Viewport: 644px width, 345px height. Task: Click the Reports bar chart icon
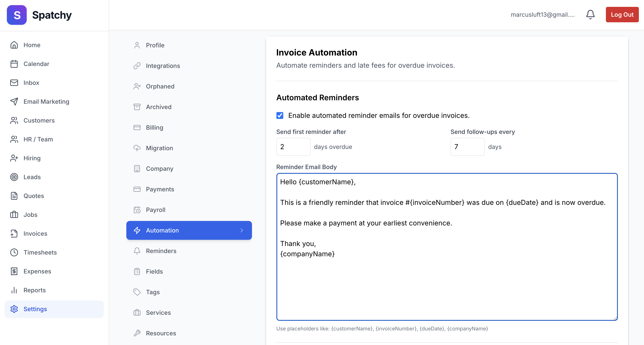14,290
